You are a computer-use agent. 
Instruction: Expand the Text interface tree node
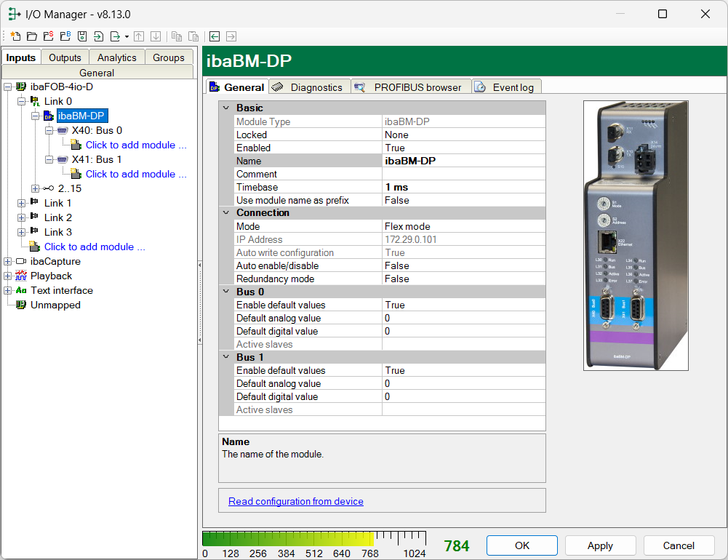7,290
